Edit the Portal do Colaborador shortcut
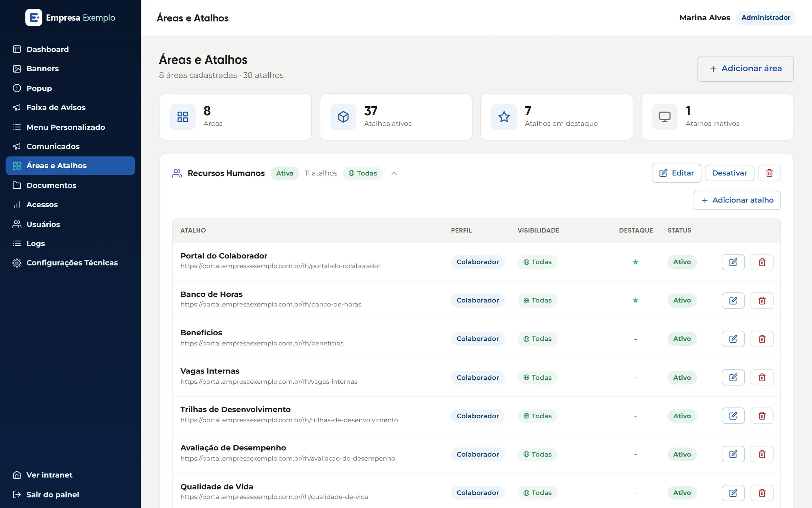Image resolution: width=812 pixels, height=508 pixels. [x=733, y=262]
